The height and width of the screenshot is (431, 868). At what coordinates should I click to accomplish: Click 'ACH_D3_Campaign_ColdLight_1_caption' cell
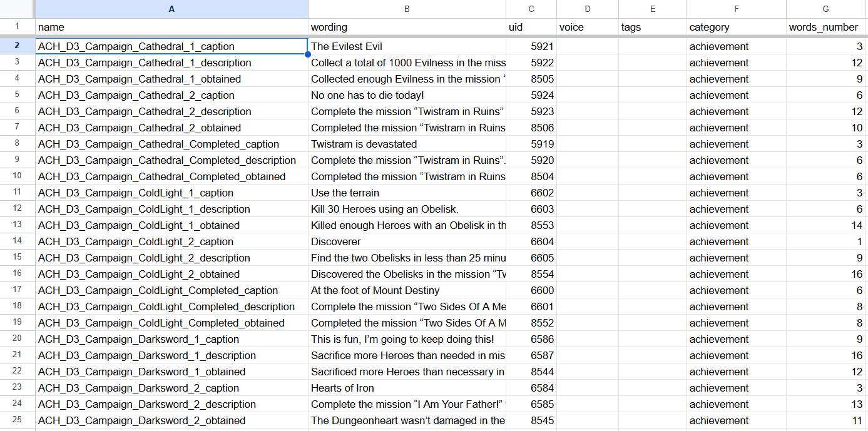(x=171, y=193)
